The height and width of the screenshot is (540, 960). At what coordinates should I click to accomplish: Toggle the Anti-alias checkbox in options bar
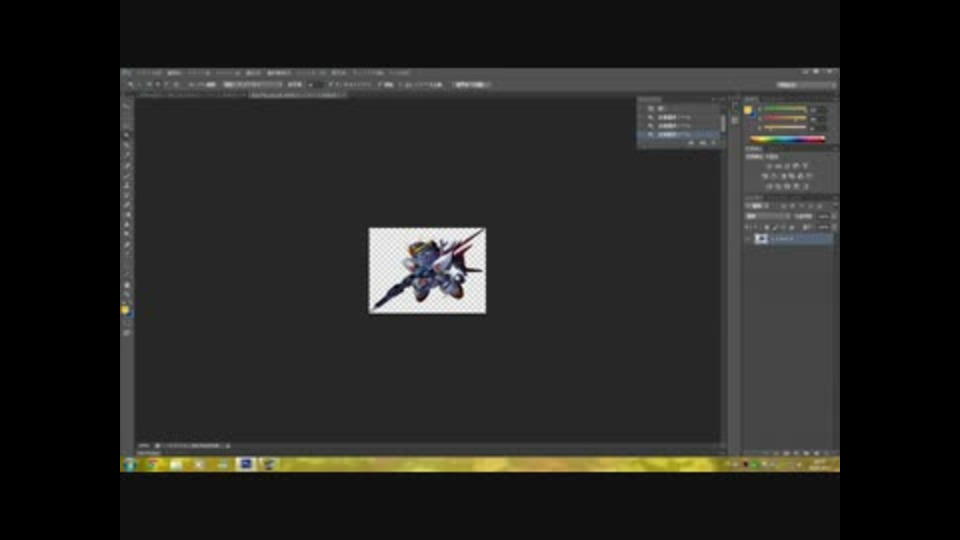click(x=331, y=84)
